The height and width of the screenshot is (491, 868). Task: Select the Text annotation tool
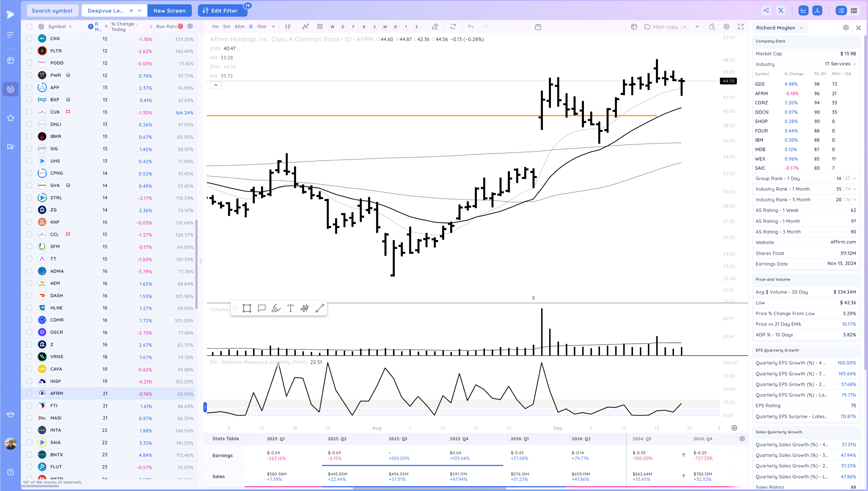[290, 308]
